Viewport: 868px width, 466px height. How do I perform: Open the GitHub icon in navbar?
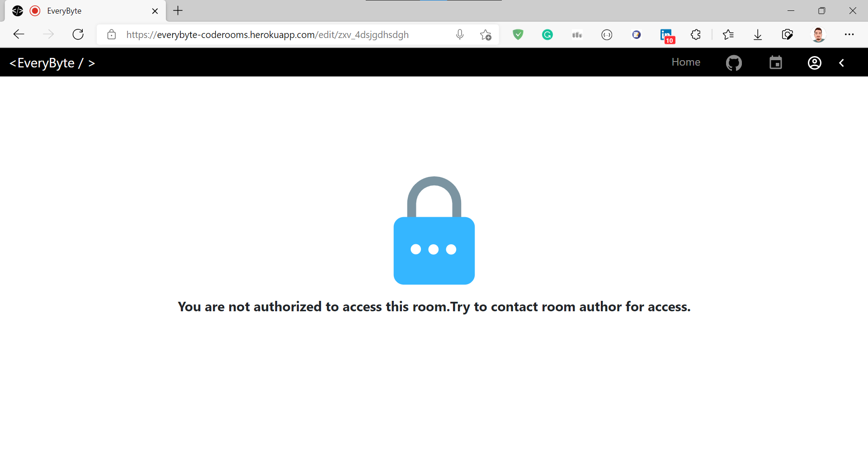point(734,63)
